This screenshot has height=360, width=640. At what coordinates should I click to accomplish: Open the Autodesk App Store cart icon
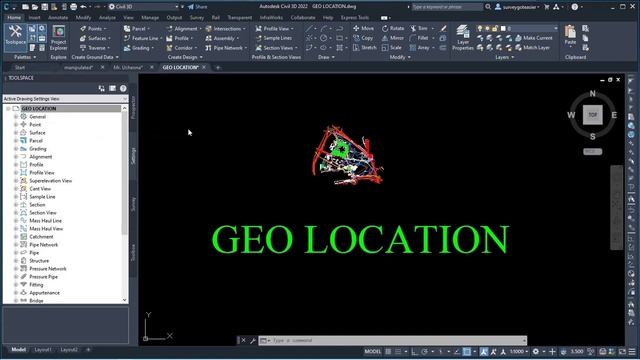click(547, 7)
